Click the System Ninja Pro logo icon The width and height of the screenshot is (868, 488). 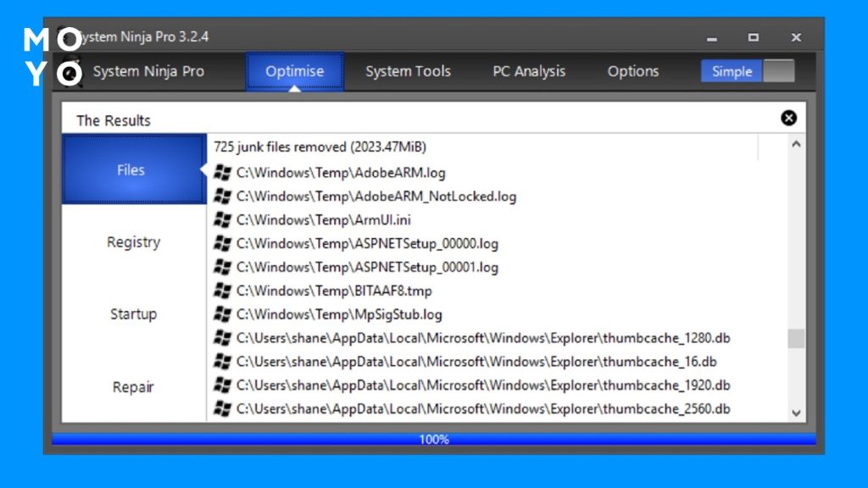70,71
